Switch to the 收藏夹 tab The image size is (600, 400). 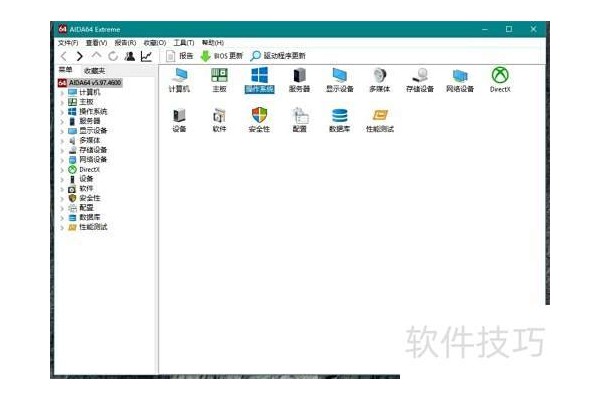tap(94, 70)
